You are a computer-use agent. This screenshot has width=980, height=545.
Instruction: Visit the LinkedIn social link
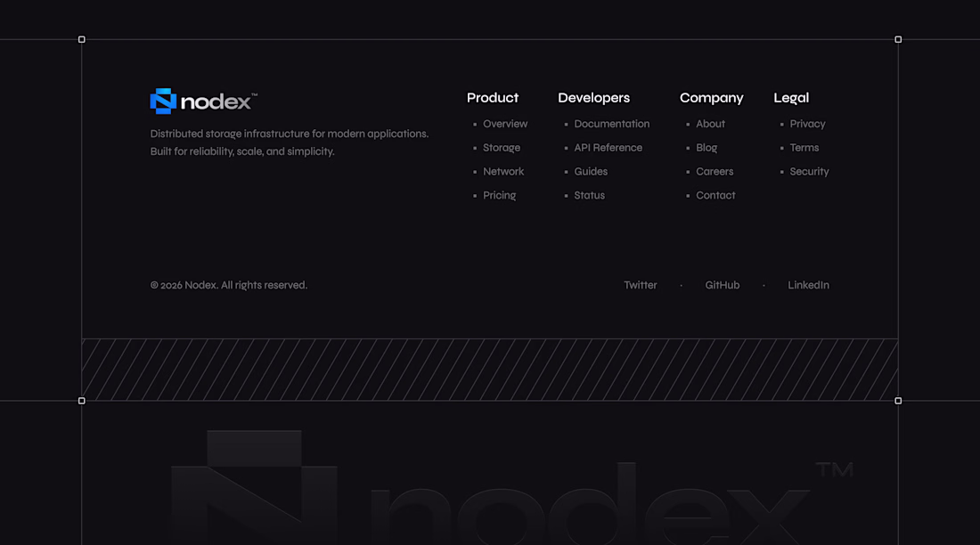(x=808, y=285)
